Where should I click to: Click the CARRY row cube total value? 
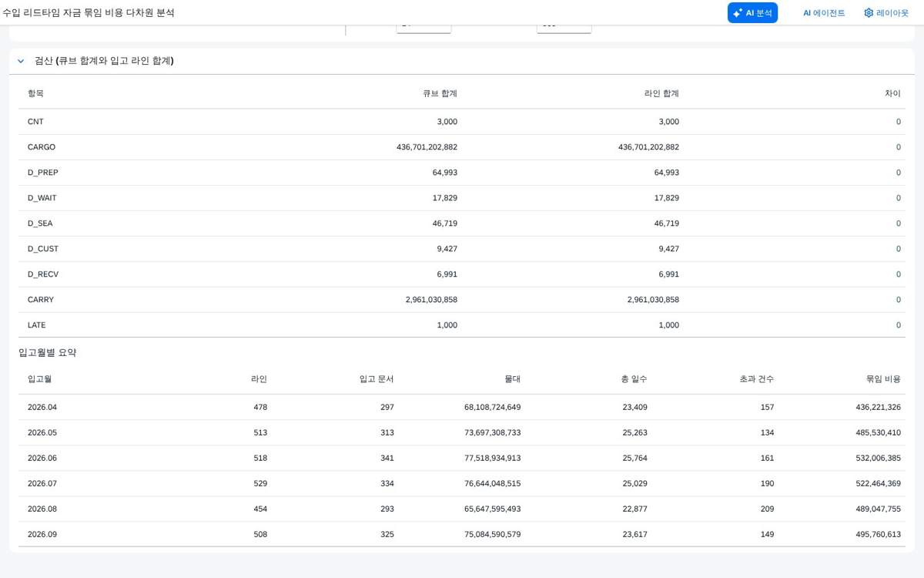431,300
